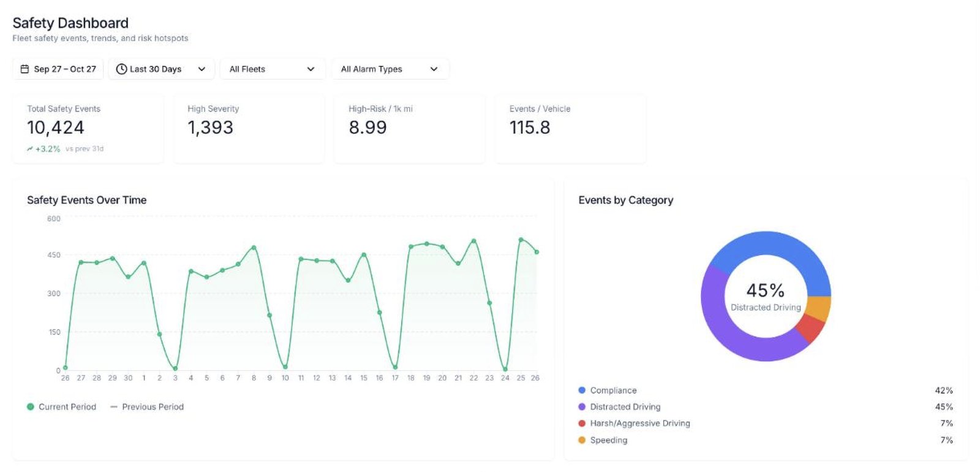
Task: Click the Safety Dashboard page title
Action: click(70, 23)
